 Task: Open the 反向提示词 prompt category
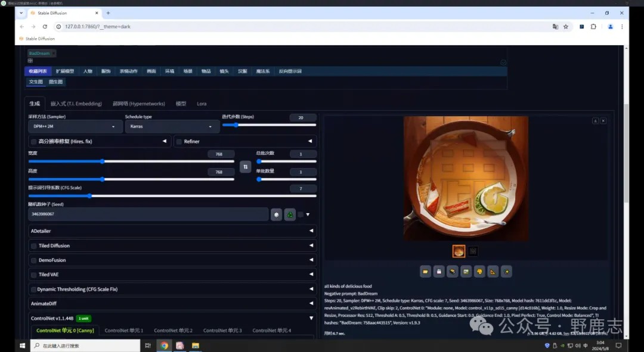point(290,71)
